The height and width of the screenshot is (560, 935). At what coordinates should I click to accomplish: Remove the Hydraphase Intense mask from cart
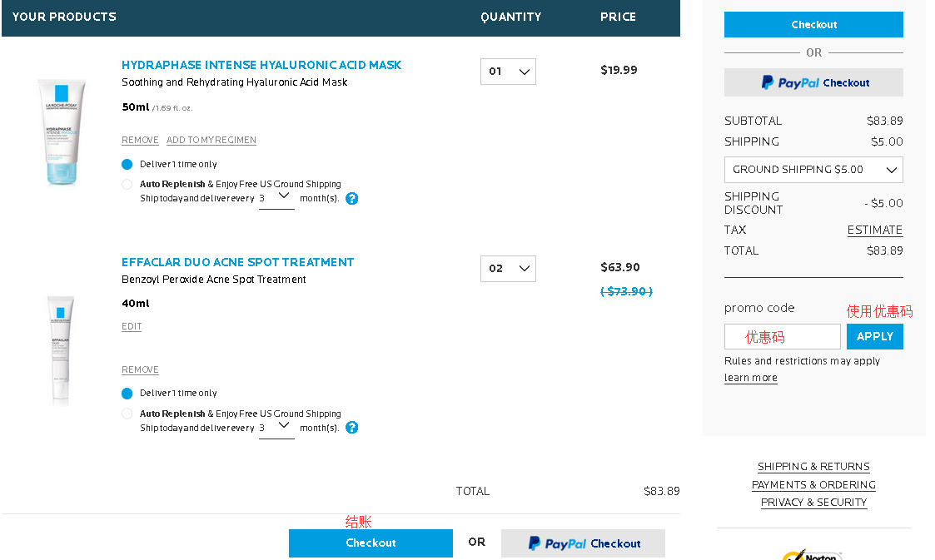coord(140,141)
